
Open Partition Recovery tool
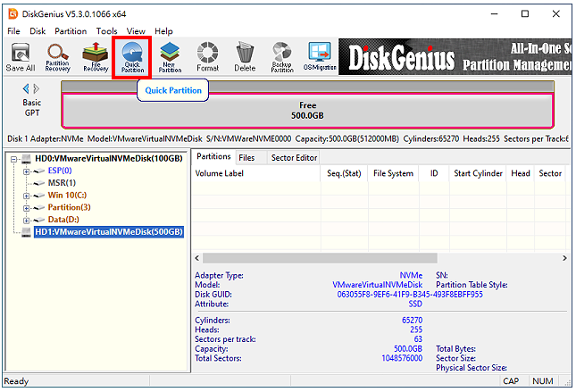click(x=57, y=57)
